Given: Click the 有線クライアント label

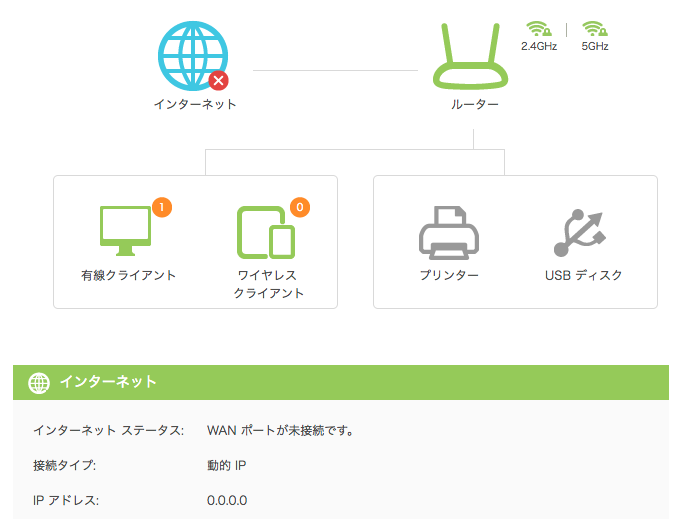Looking at the screenshot, I should (128, 275).
